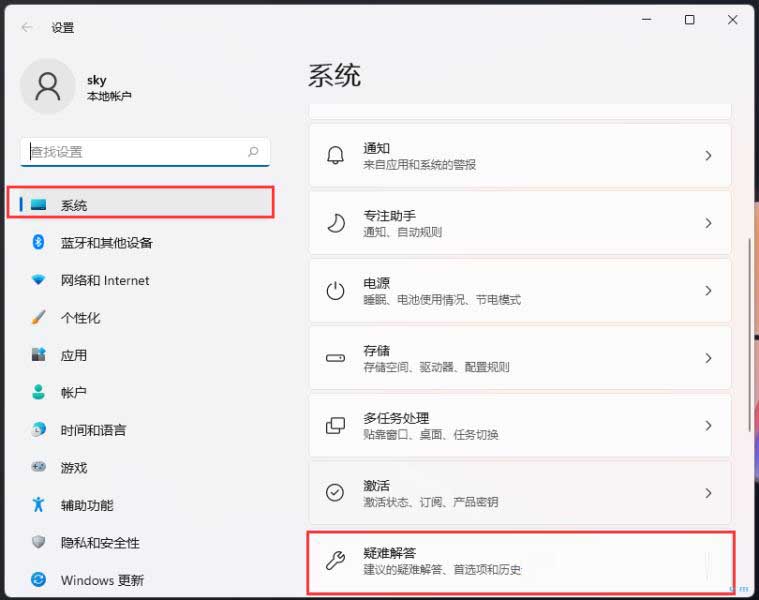Click the Bluetooth icon in the sidebar
This screenshot has height=600, width=759.
[39, 242]
